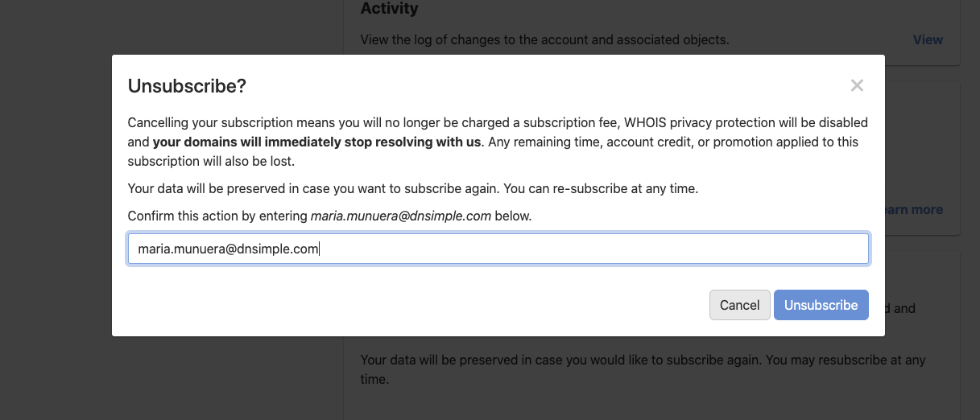Image resolution: width=980 pixels, height=420 pixels.
Task: Click the "Unsubscribe?" dialog title
Action: [187, 86]
